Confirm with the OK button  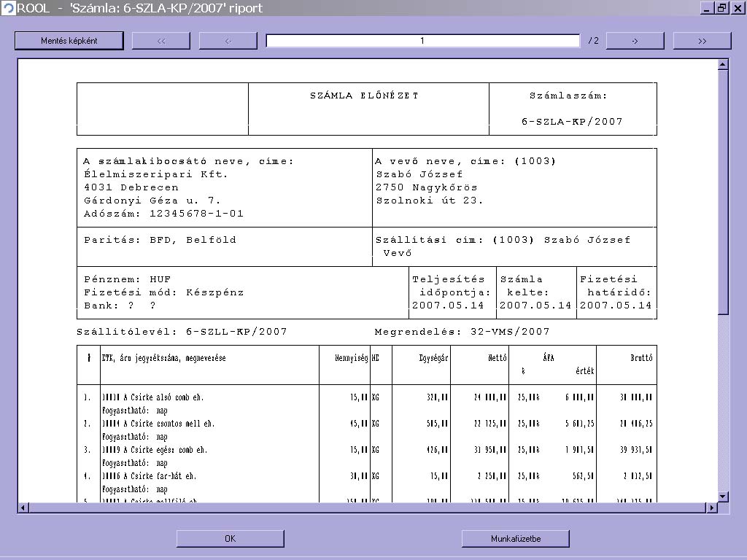(x=230, y=539)
